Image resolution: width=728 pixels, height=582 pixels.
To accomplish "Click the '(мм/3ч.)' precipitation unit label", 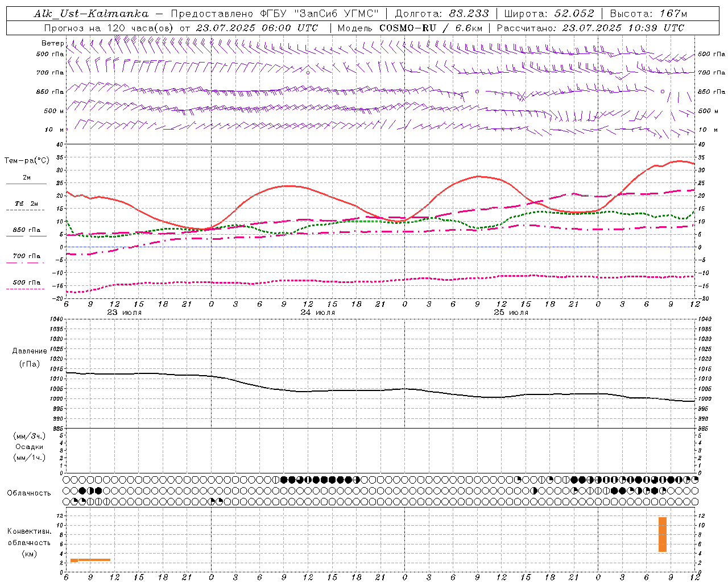I will click(30, 436).
